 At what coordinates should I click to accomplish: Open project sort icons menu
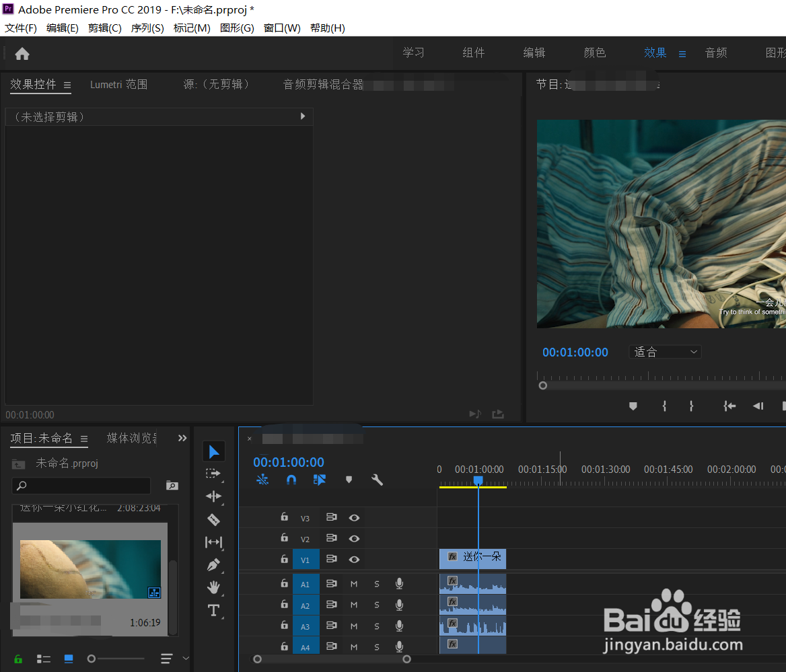[166, 659]
